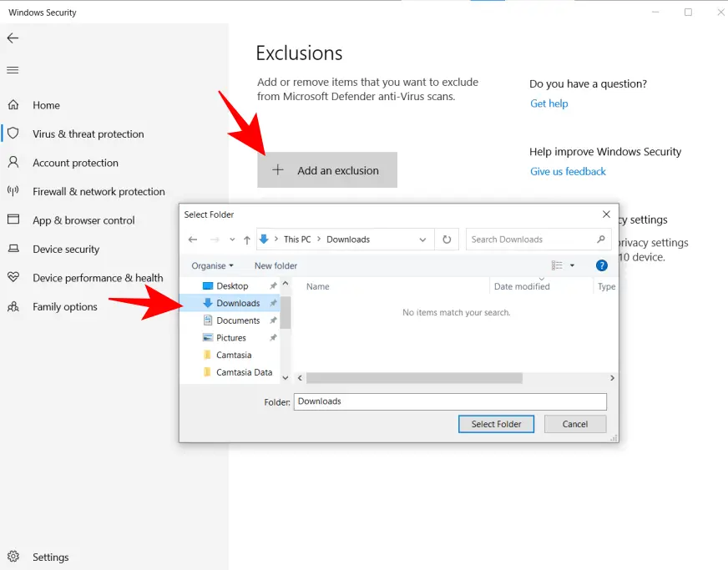The height and width of the screenshot is (570, 728).
Task: Click the shield icon for Virus protection
Action: point(13,134)
